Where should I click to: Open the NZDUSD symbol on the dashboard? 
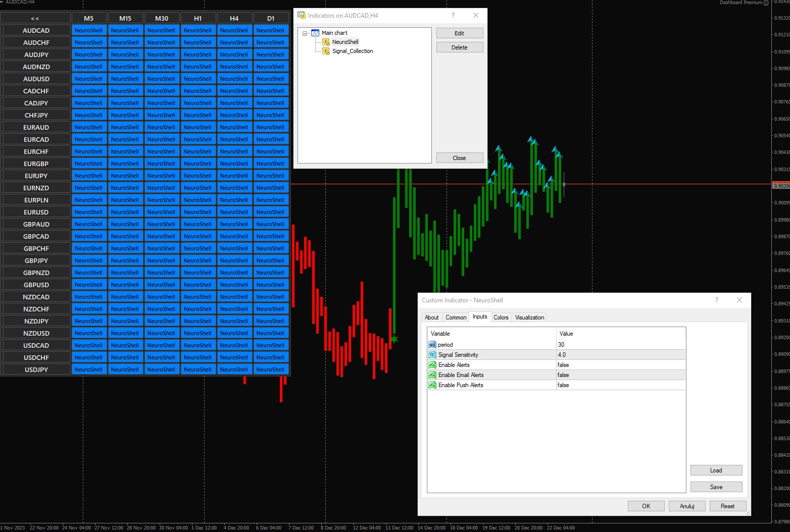pos(36,333)
